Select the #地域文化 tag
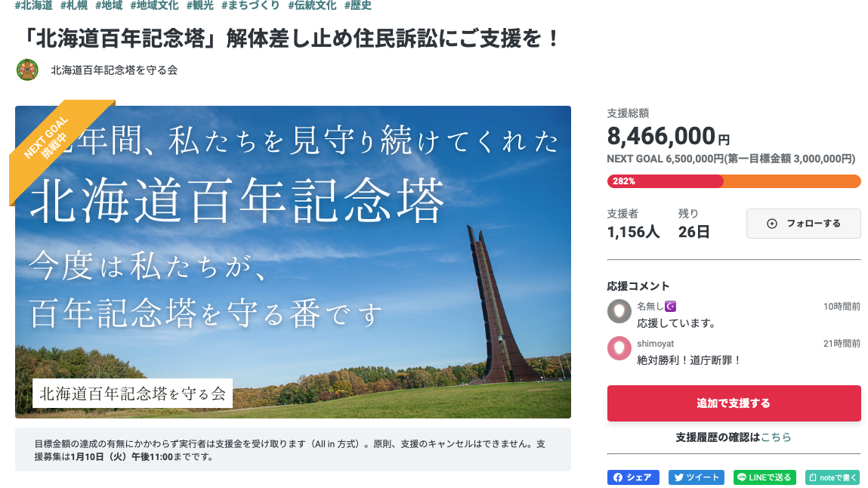Screen dimensions: 868x488 click(x=154, y=5)
